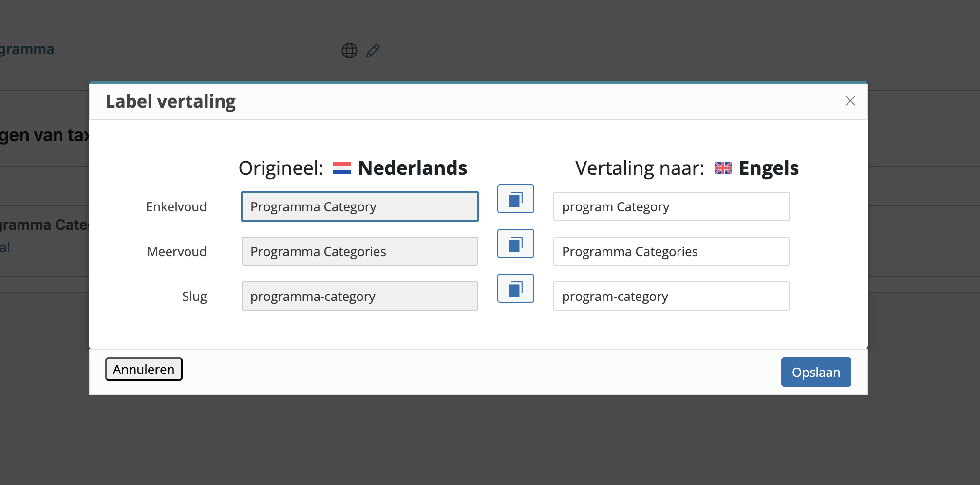Click the Annuleren button

coord(144,369)
